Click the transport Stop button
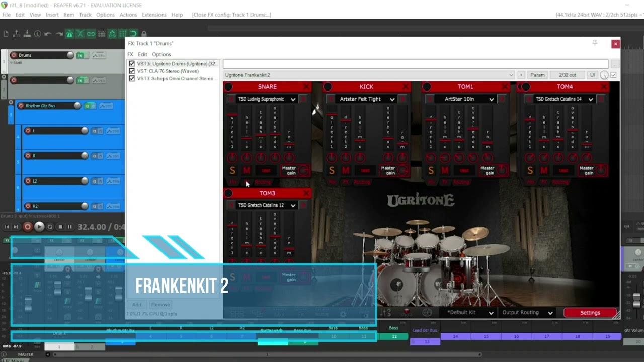644x362 pixels. (60, 227)
